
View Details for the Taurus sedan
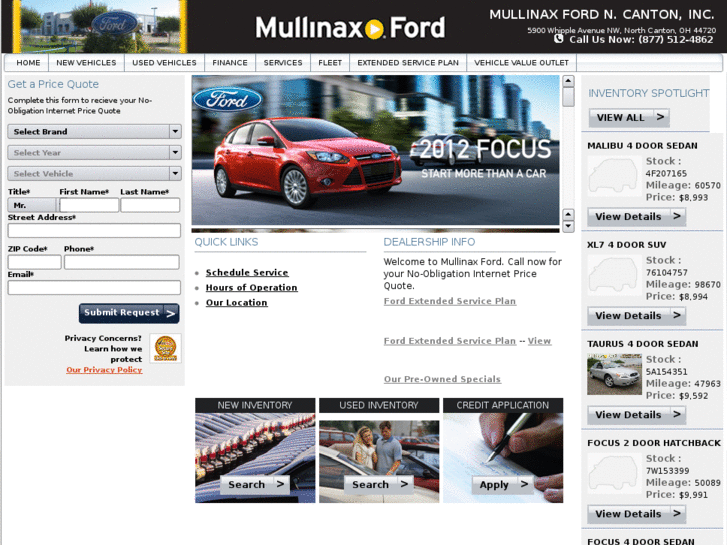click(x=637, y=415)
